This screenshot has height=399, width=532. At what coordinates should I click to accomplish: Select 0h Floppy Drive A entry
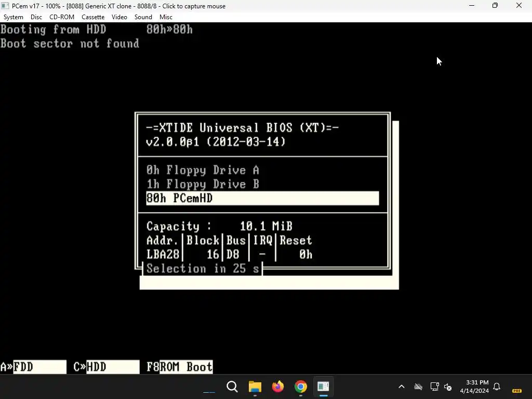[x=203, y=170]
